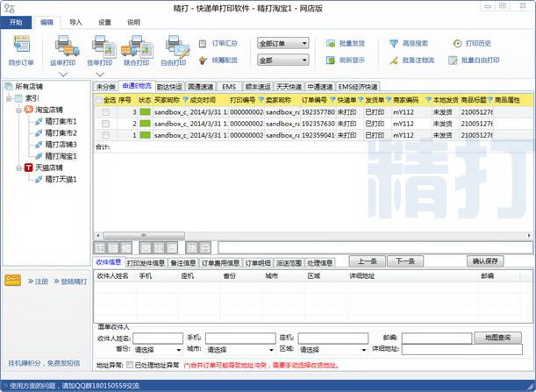This screenshot has height=392, width=536.
Task: Click the 地图查询 map lookup button
Action: tap(498, 338)
